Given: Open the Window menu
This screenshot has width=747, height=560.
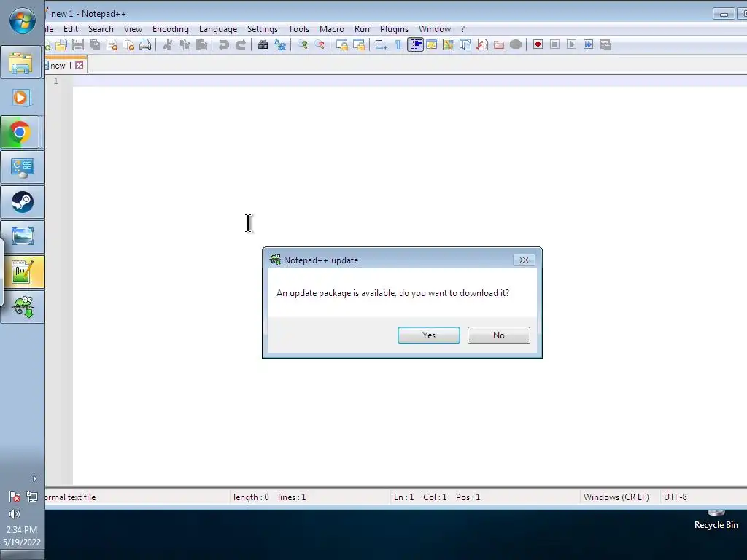Looking at the screenshot, I should pos(435,29).
